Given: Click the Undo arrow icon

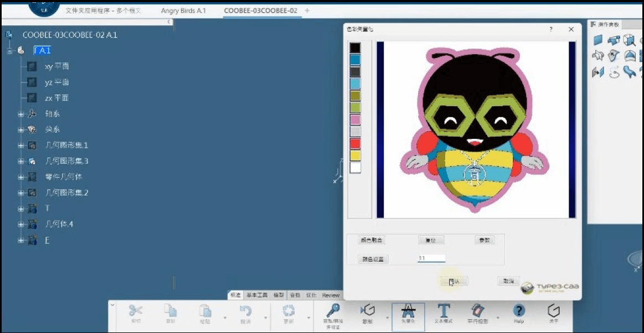Looking at the screenshot, I should tap(245, 311).
